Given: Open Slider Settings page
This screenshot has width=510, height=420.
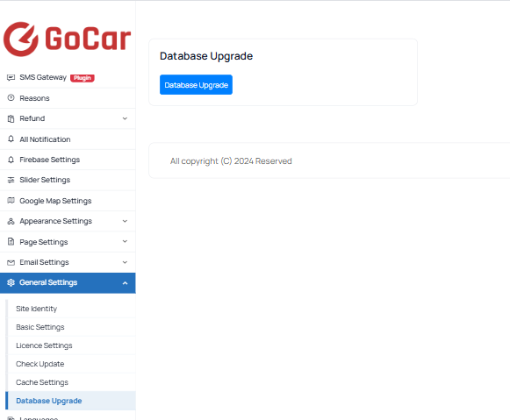Looking at the screenshot, I should (x=68, y=180).
